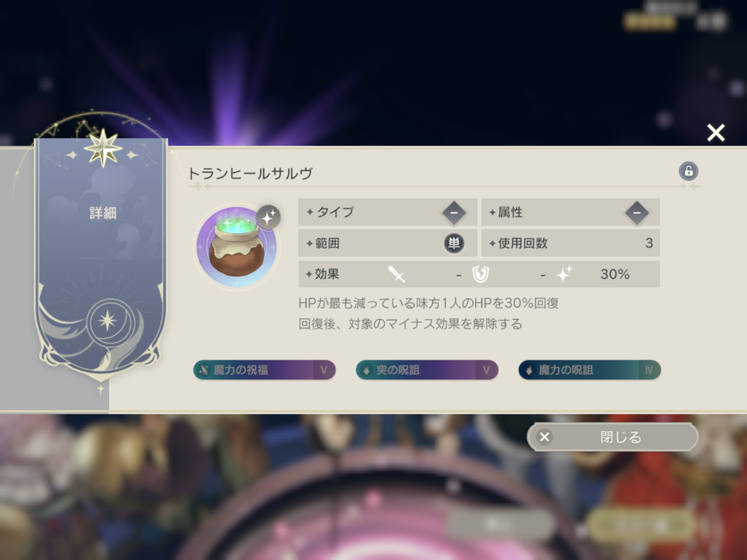Click the healing pot item thumbnail
This screenshot has height=560, width=747.
[237, 247]
